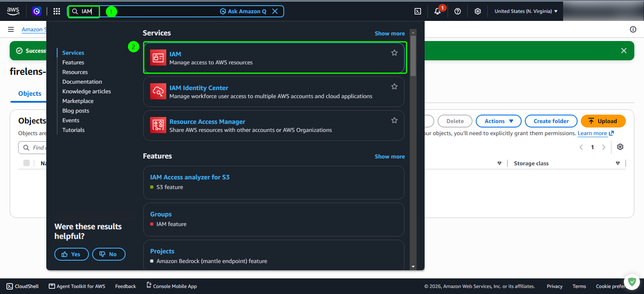Clear search with the X icon
Viewport: 644px width, 294px height.
(x=275, y=11)
